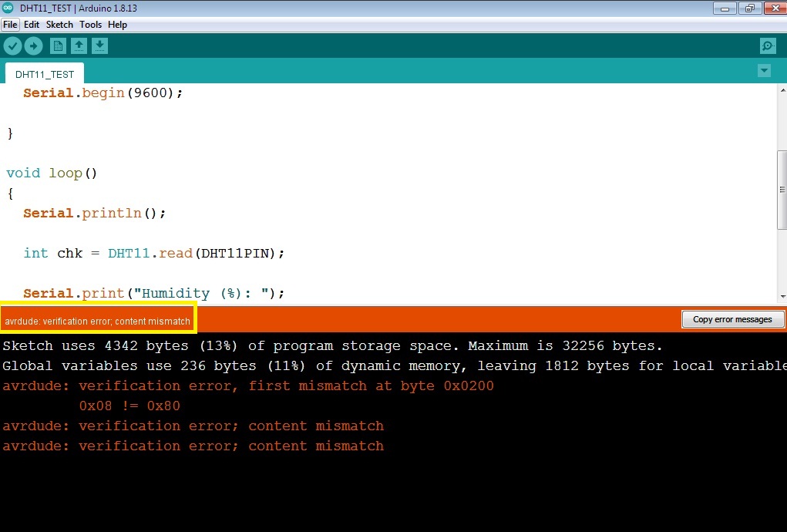Open the Help menu
This screenshot has width=787, height=532.
click(117, 25)
